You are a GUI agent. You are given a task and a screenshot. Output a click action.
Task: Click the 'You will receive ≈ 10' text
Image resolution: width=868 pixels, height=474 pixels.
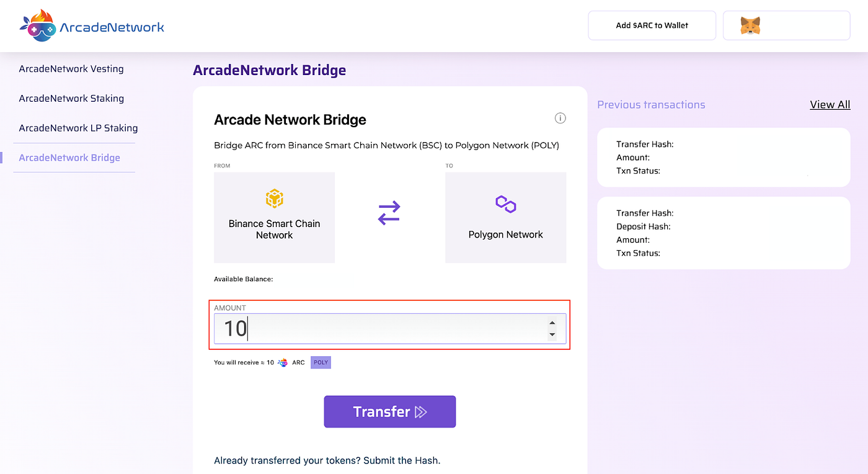tap(244, 362)
